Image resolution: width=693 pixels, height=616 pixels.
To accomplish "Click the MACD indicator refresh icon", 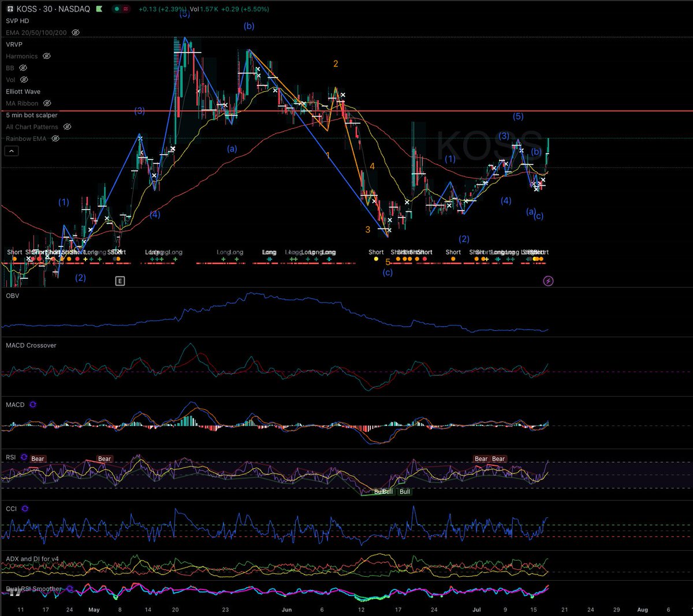I will (x=33, y=405).
